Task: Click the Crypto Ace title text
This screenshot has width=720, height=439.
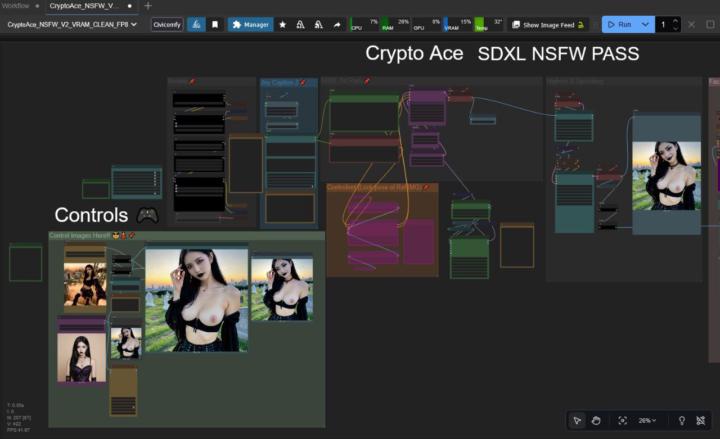Action: pyautogui.click(x=414, y=53)
